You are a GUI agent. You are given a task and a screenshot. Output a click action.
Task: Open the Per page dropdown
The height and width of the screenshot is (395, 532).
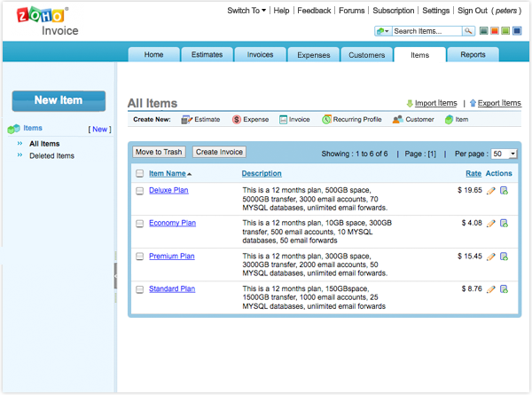pos(505,154)
